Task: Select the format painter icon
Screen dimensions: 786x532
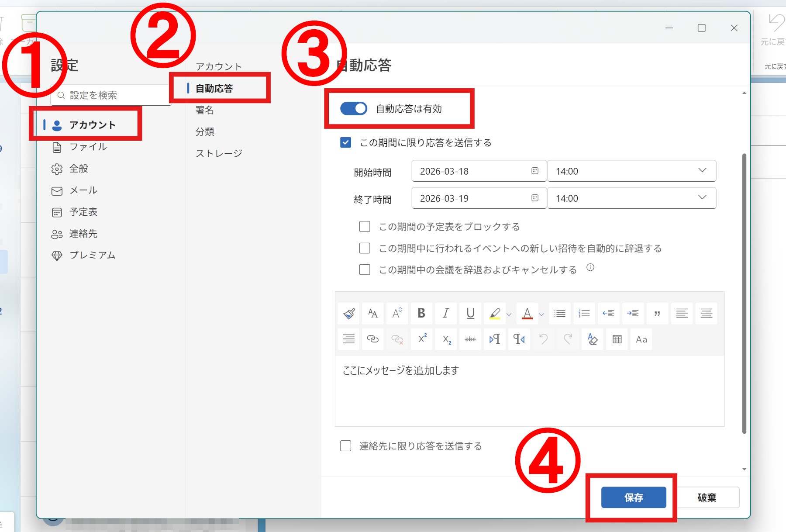Action: 348,313
